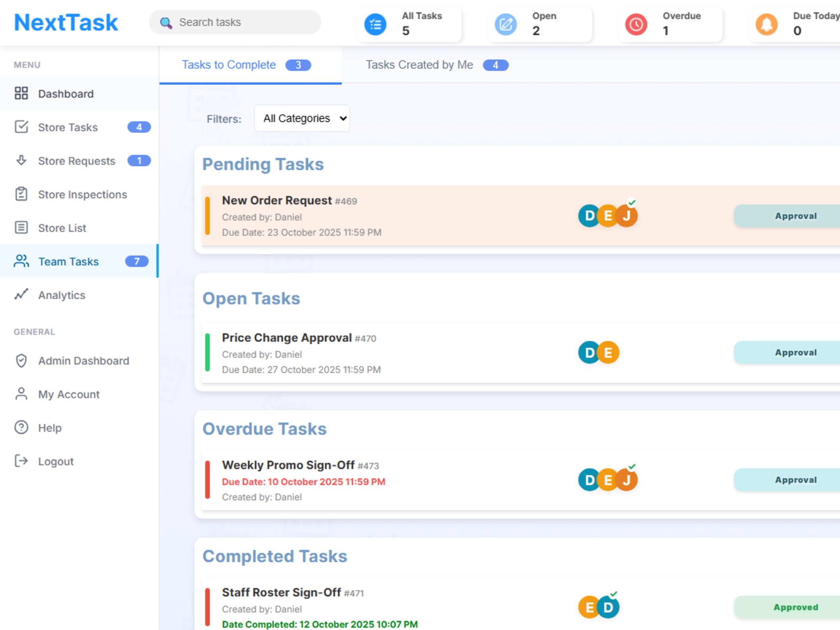Viewport: 840px width, 630px height.
Task: Click avatar D on New Order Request
Action: 589,216
